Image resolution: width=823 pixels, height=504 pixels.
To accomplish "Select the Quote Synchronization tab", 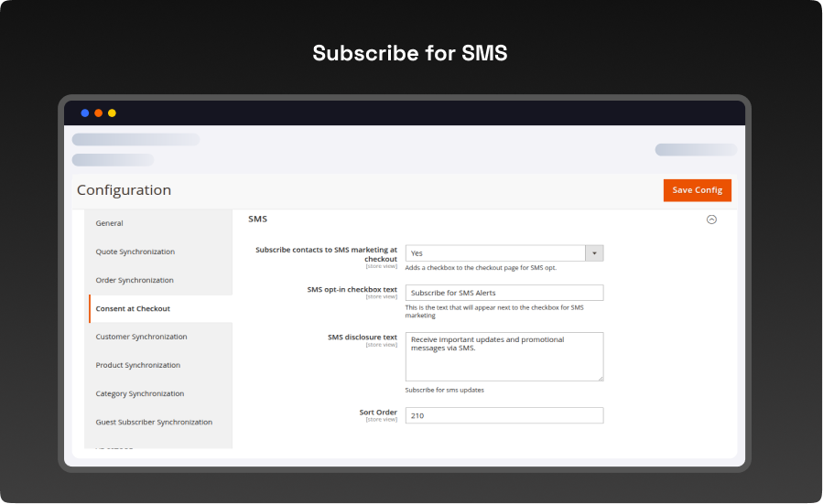I will (135, 252).
